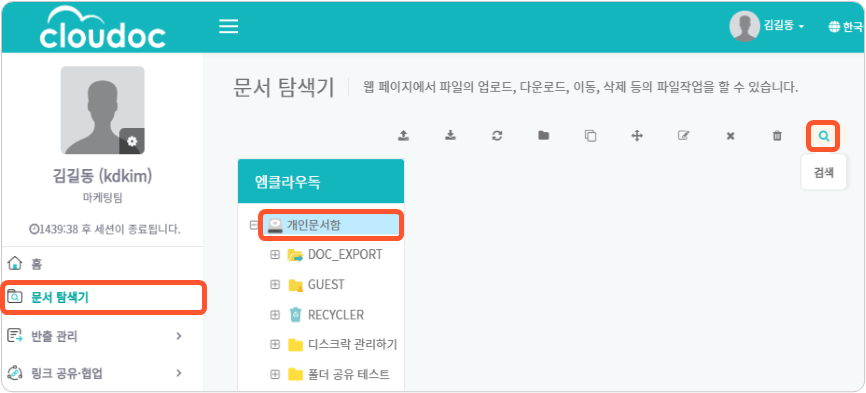866x393 pixels.
Task: Expand the 디스크락 관리하기 folder
Action: point(274,344)
